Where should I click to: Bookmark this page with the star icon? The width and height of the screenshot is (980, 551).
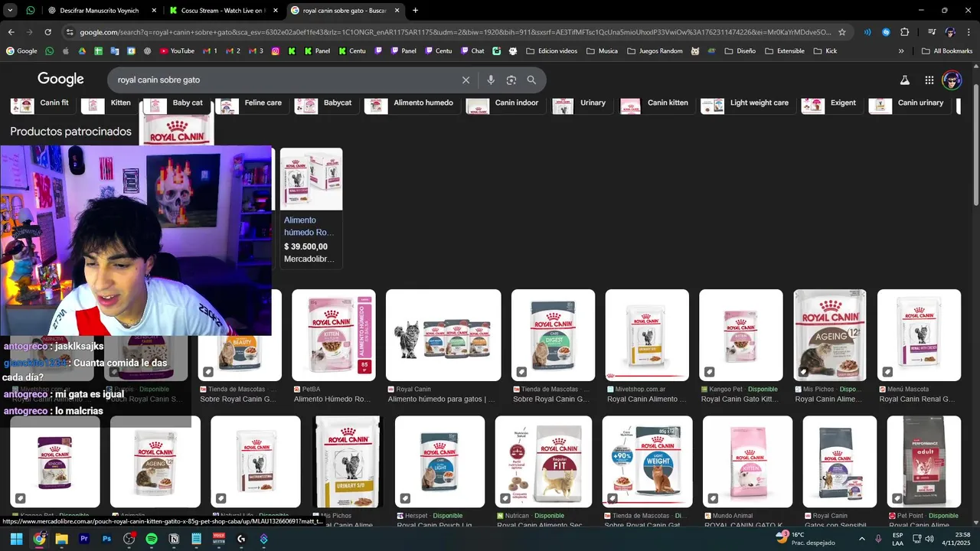point(842,32)
